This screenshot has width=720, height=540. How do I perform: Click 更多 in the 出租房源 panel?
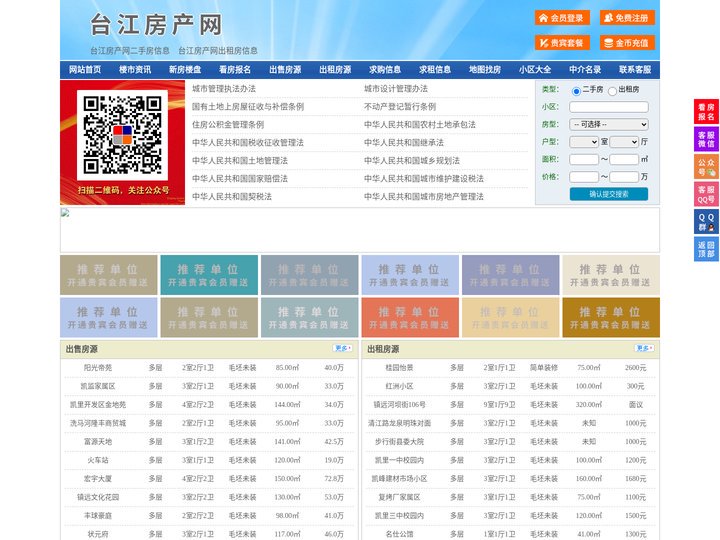click(644, 348)
